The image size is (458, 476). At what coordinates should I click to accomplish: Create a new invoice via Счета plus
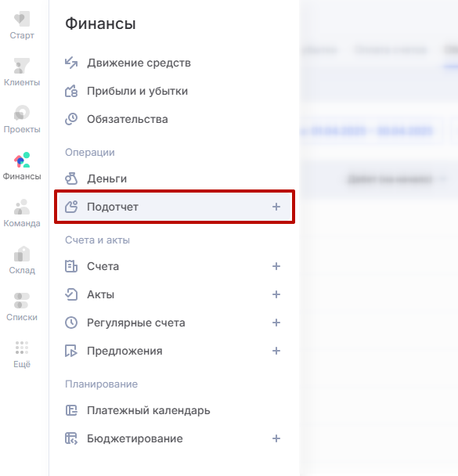276,266
